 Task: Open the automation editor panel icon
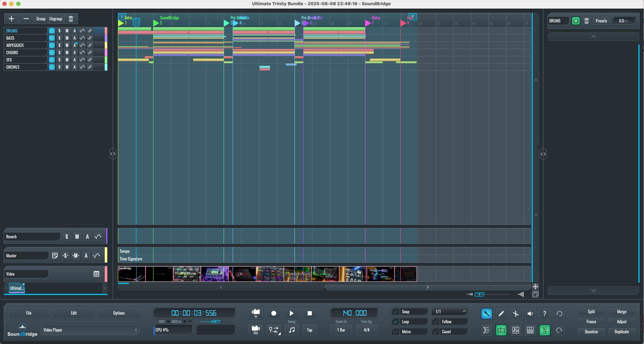tap(515, 331)
